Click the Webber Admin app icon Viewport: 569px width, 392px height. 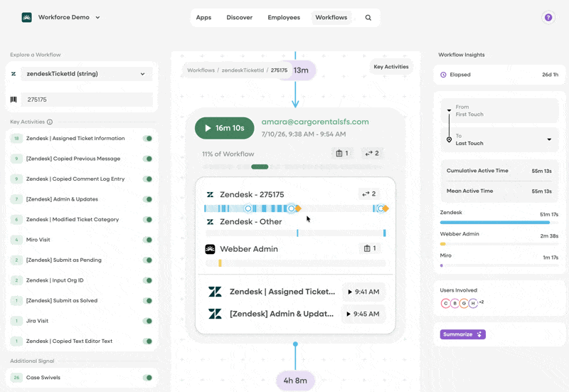tap(210, 249)
